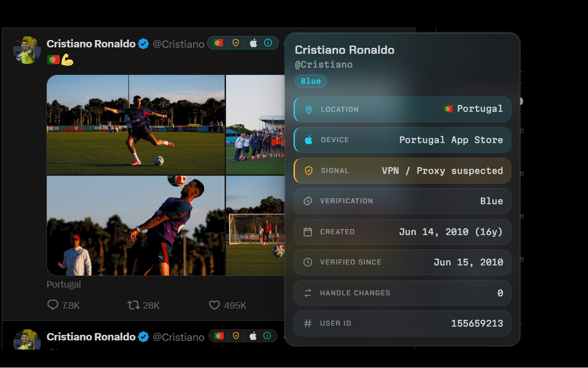Image resolution: width=588 pixels, height=368 pixels.
Task: Click the "VPN / Proxy suspected" signal value
Action: coord(442,171)
